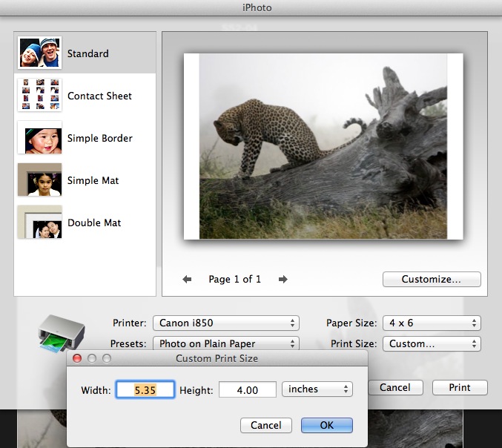Screen dimensions: 502x448
Task: Advance to next page with right arrow
Action: pos(283,280)
